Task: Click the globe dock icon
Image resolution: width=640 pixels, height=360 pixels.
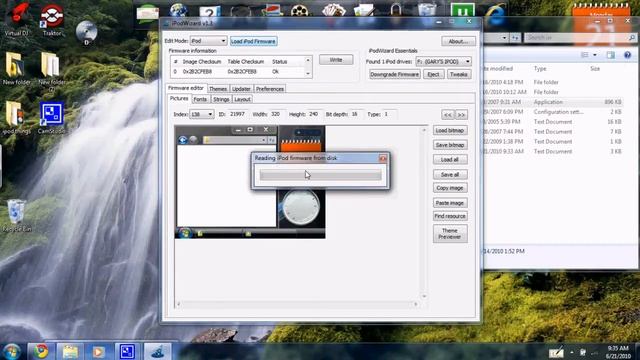Action: pos(179,10)
